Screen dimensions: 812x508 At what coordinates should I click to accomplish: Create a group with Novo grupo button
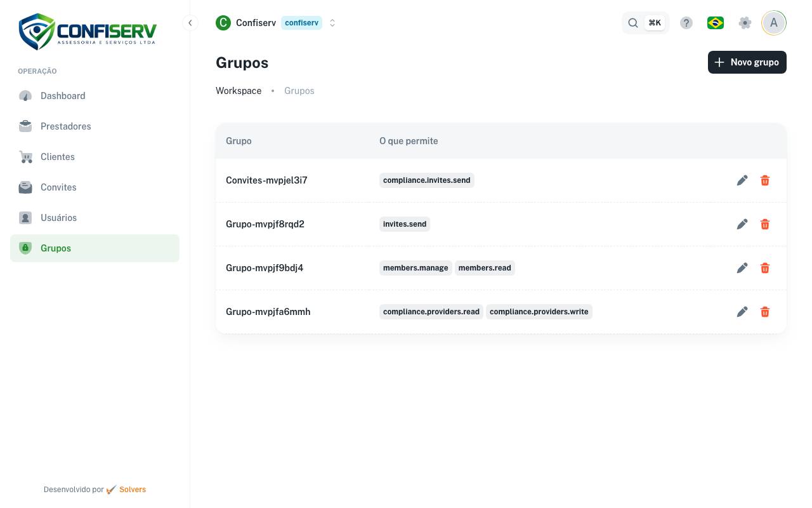pos(747,62)
